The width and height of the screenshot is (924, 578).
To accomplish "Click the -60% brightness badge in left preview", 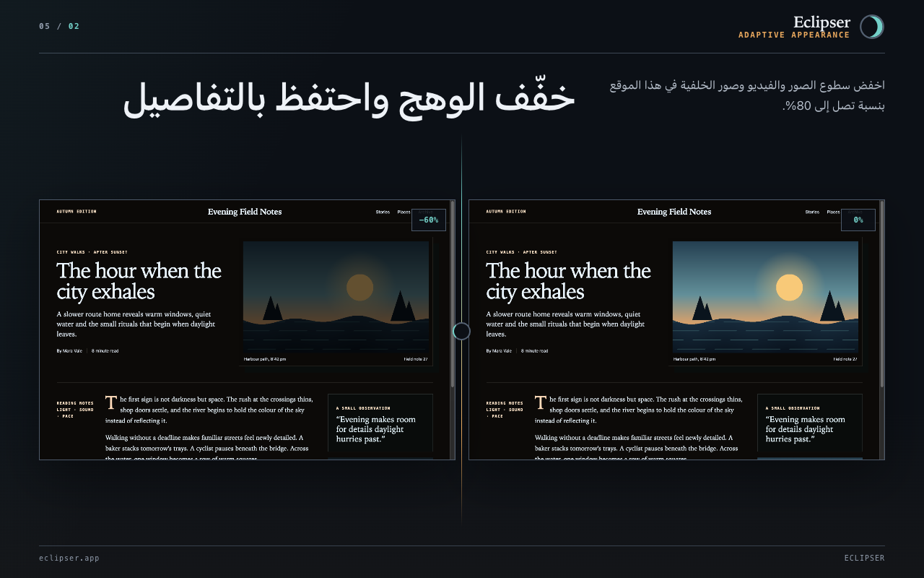I will pyautogui.click(x=429, y=220).
